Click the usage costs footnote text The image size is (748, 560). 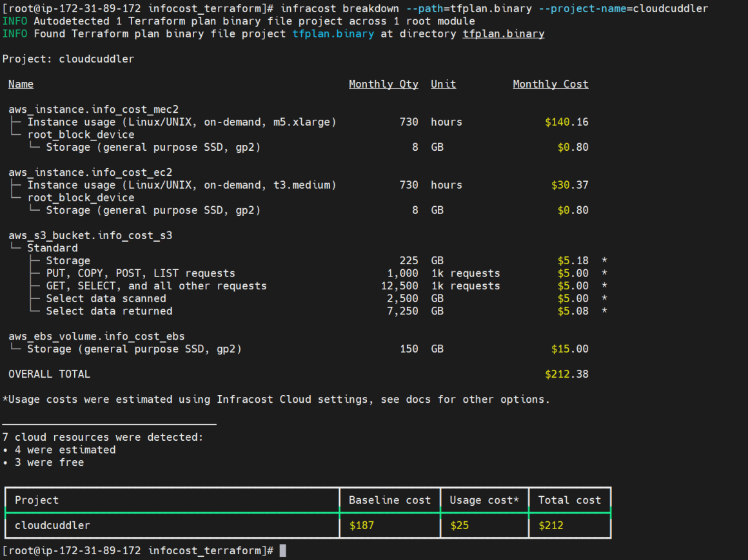tap(276, 400)
